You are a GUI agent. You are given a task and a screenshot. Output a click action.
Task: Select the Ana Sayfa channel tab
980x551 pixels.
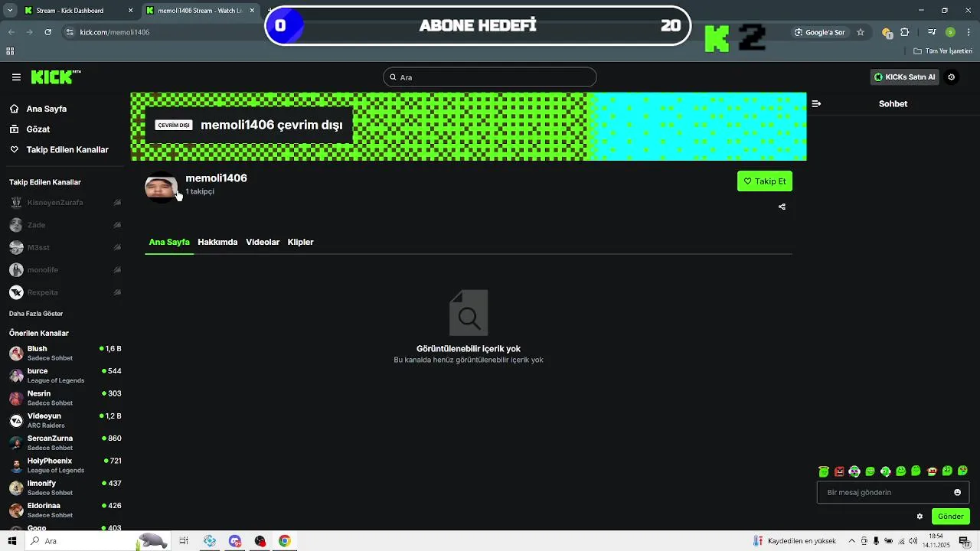click(x=169, y=242)
